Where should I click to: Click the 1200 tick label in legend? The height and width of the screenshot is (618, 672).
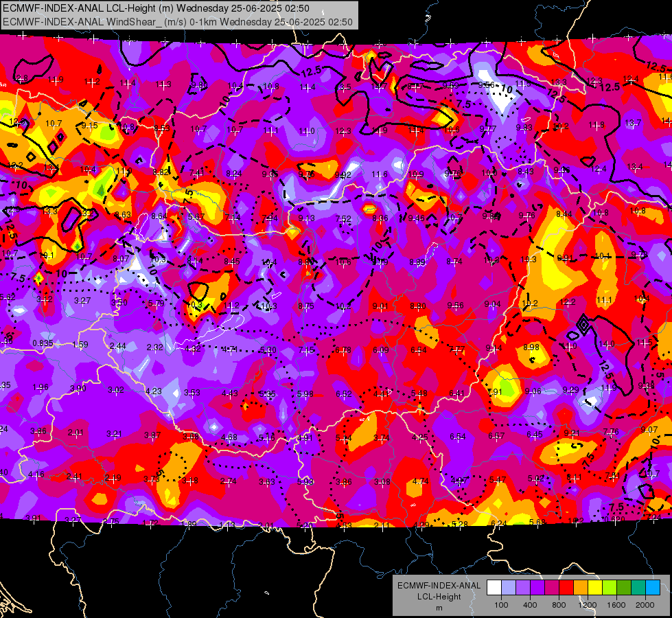click(x=588, y=605)
